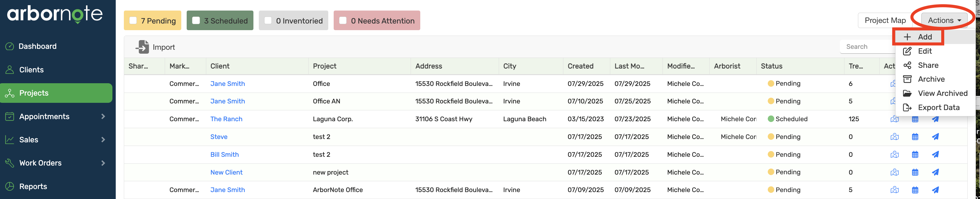This screenshot has width=980, height=199.
Task: Open The Ranch client link
Action: click(x=226, y=119)
